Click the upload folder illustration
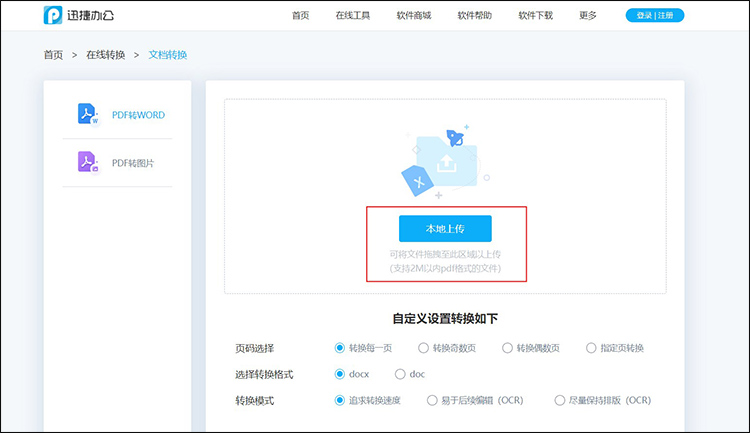The height and width of the screenshot is (433, 750). click(445, 161)
